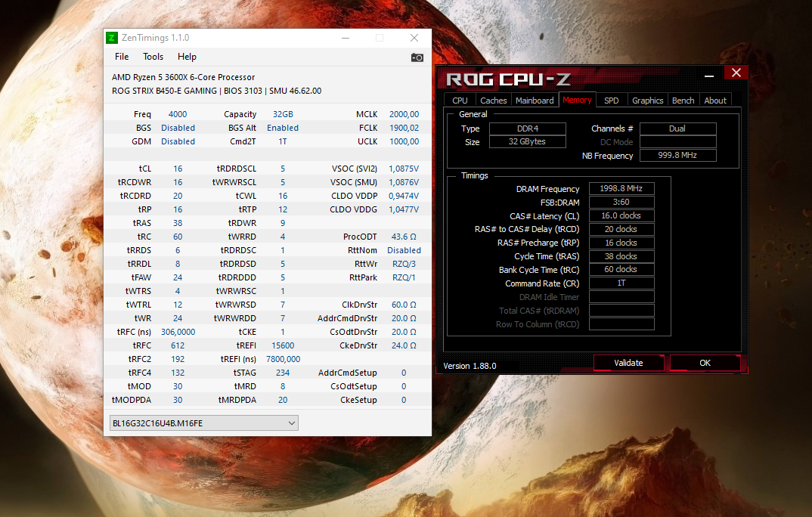Click the tMRDPDA value 20
This screenshot has width=812, height=517.
point(283,400)
